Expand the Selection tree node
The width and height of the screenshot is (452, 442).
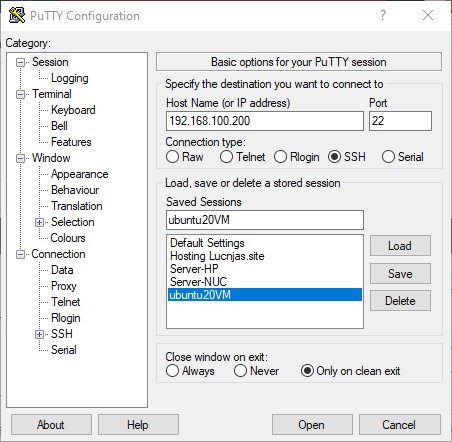pos(40,222)
